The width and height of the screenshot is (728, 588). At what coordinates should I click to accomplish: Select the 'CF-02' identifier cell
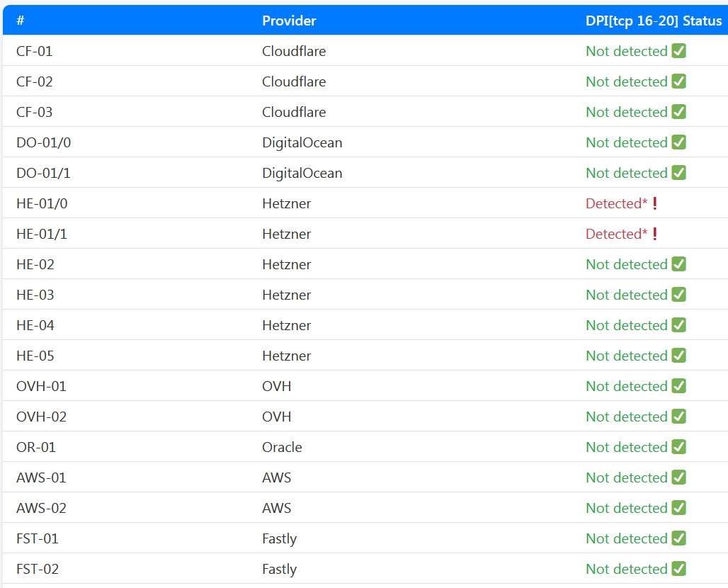(35, 81)
